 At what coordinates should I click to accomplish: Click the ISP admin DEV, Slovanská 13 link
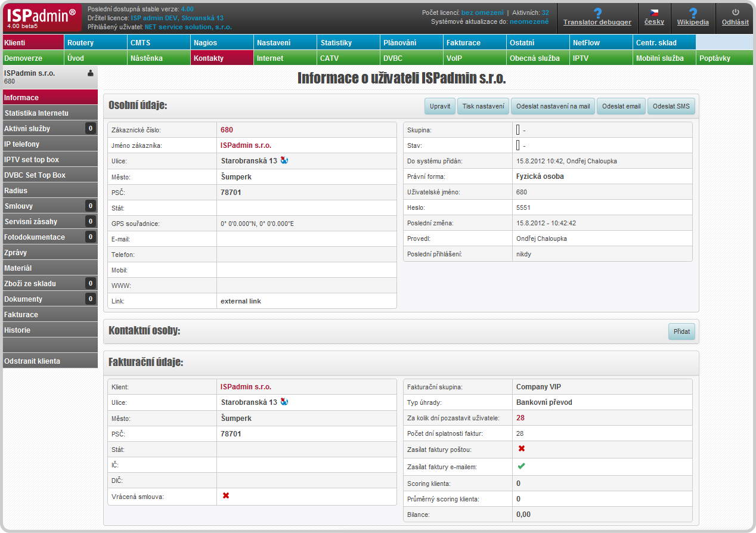point(177,18)
